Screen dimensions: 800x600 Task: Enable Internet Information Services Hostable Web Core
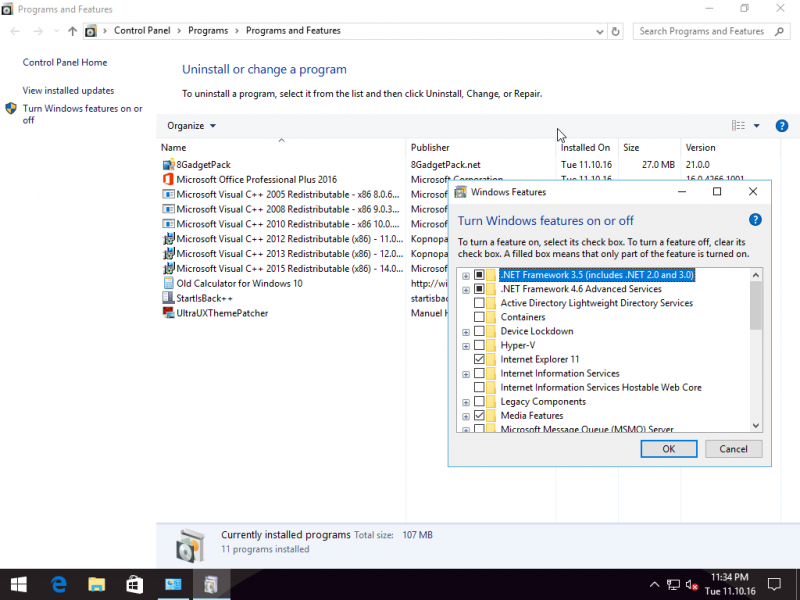479,388
